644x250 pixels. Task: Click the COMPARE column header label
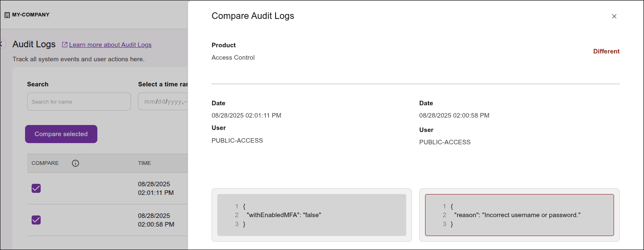pyautogui.click(x=45, y=163)
